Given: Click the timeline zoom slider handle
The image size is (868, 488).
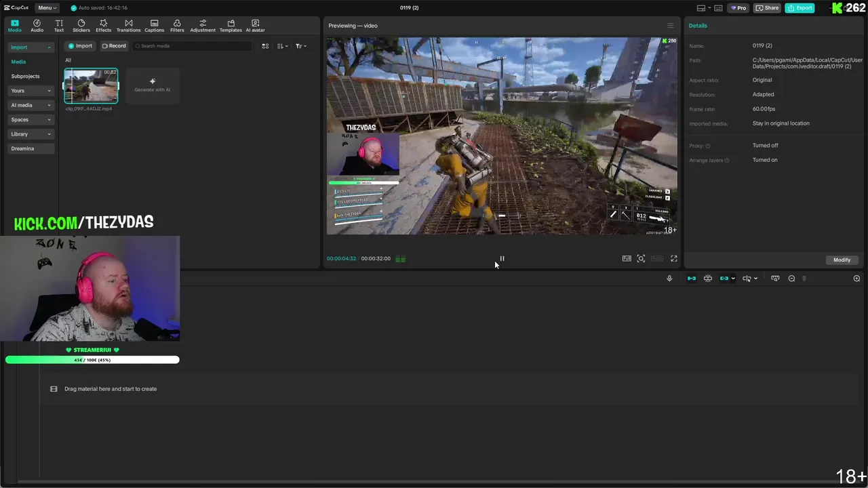Looking at the screenshot, I should pos(804,279).
